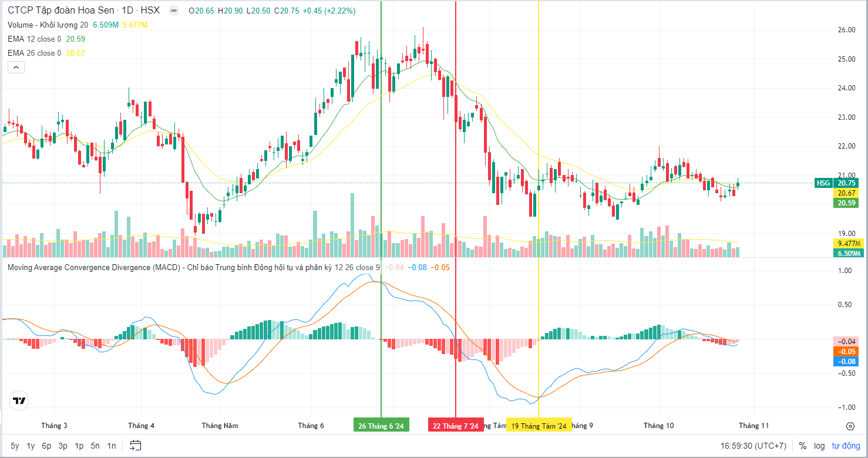This screenshot has width=868, height=458.
Task: Select the 5n time range
Action: (95, 446)
